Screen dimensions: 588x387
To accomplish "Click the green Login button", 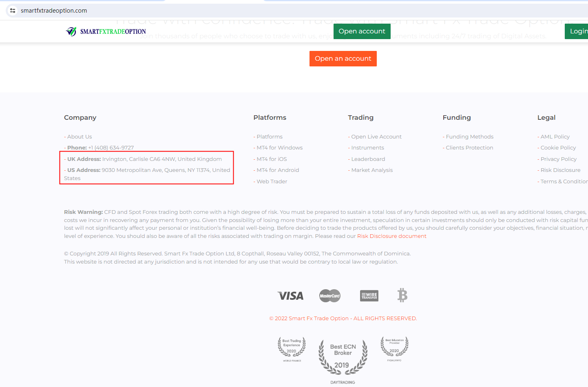I will point(577,31).
